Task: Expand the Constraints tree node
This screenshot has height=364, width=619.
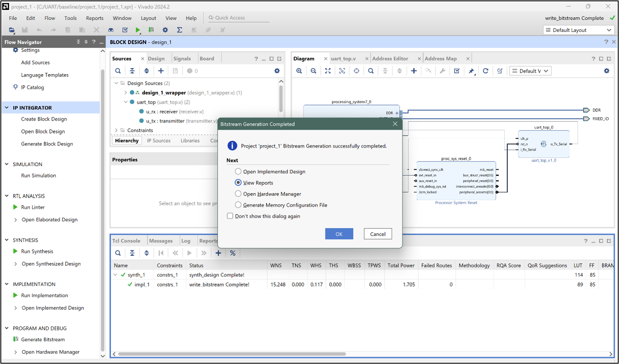Action: (x=116, y=130)
